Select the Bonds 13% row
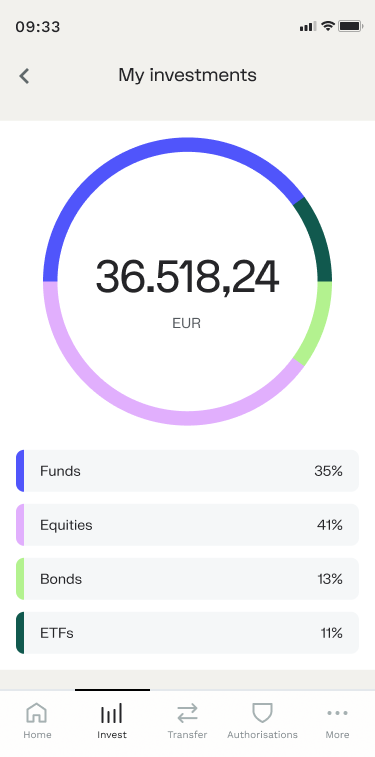This screenshot has width=375, height=757. (x=187, y=579)
